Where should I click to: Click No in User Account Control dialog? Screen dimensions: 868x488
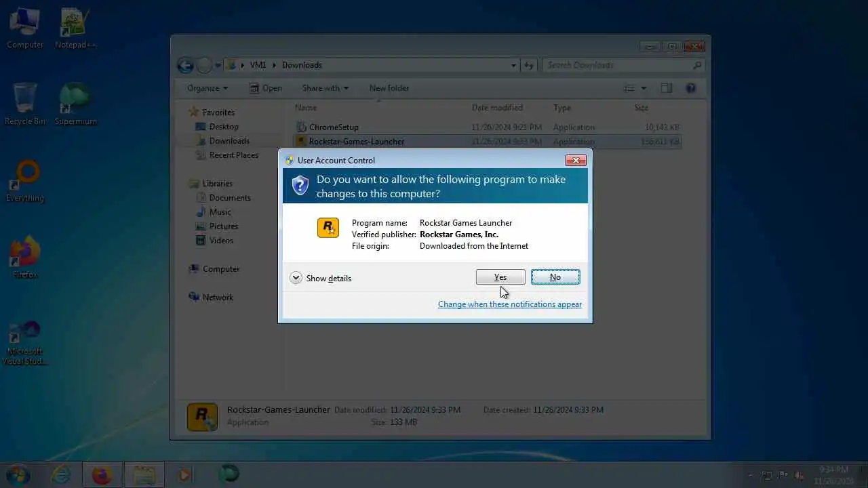click(555, 277)
